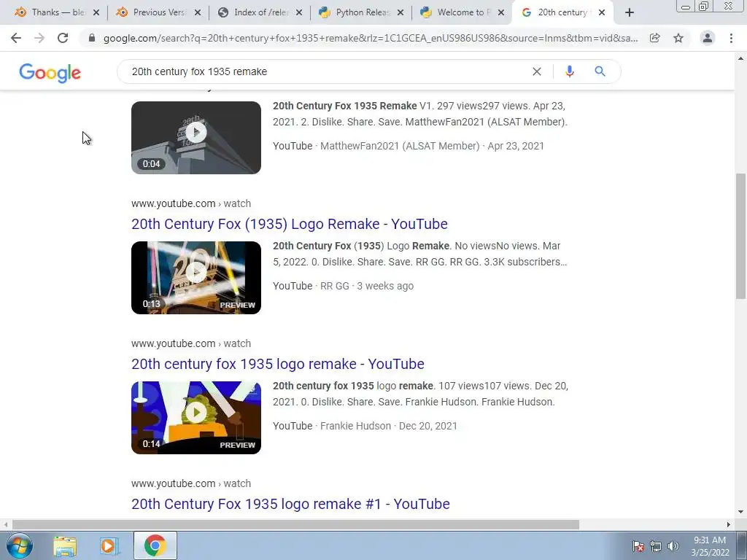Open File Explorer from taskbar
The height and width of the screenshot is (560, 747).
click(65, 546)
